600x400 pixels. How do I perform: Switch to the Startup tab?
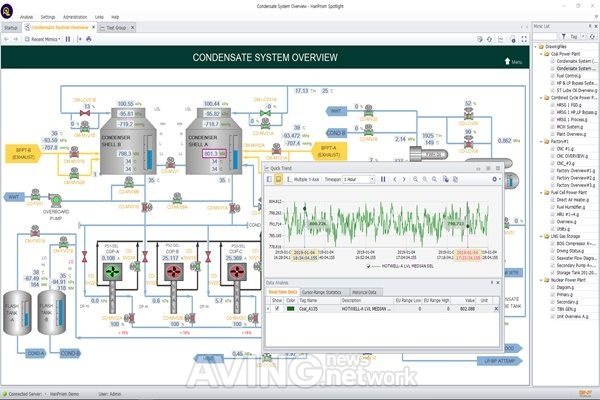pyautogui.click(x=11, y=28)
